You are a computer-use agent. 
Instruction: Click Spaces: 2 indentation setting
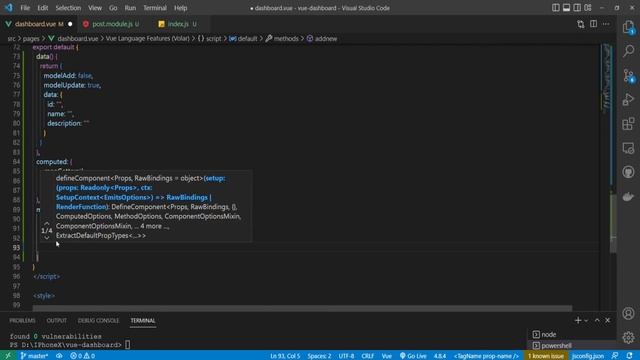click(x=319, y=356)
